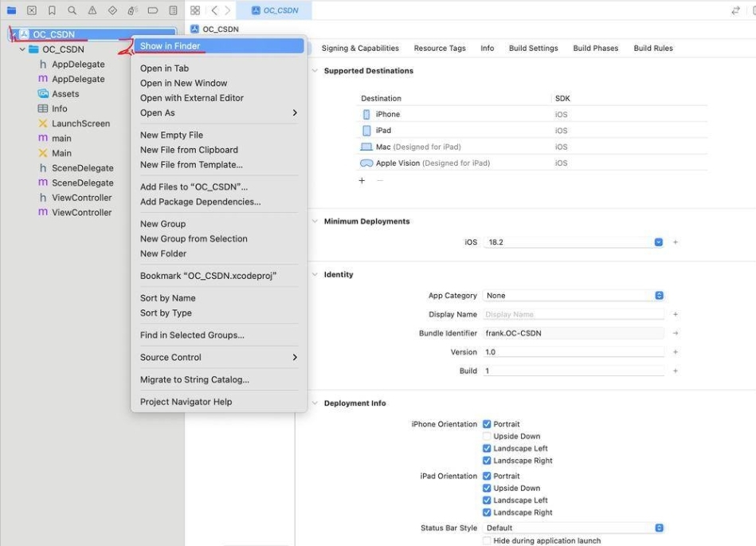Choose New File from Template
756x546 pixels.
coord(219,164)
